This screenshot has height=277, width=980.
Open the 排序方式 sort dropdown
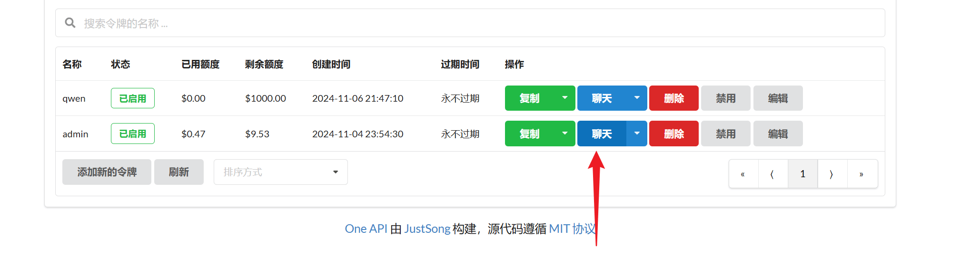click(280, 172)
